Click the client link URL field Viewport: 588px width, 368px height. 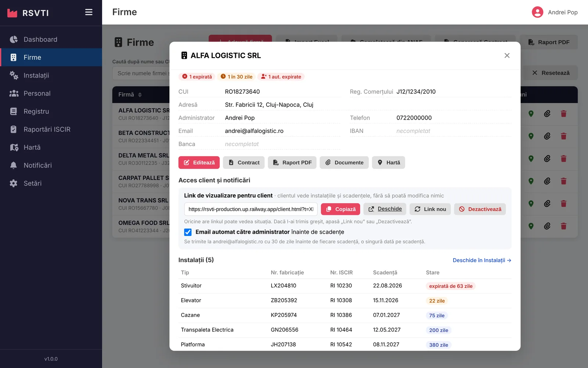(x=251, y=209)
